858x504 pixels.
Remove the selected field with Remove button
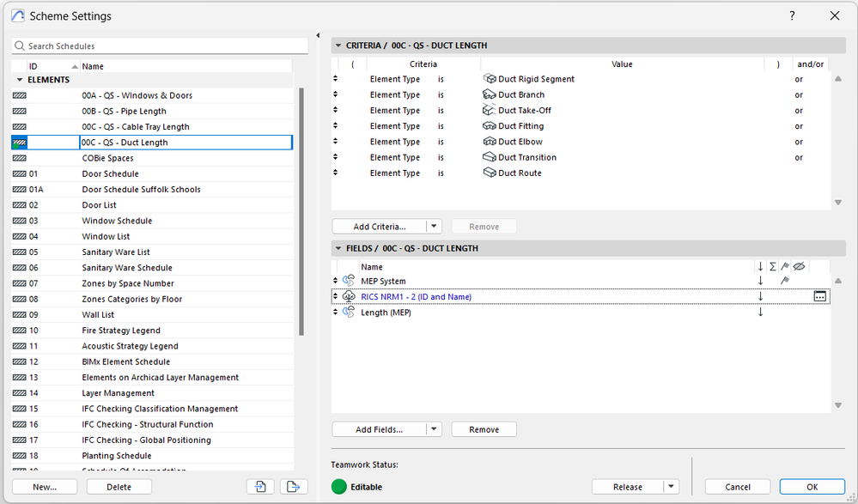click(484, 429)
